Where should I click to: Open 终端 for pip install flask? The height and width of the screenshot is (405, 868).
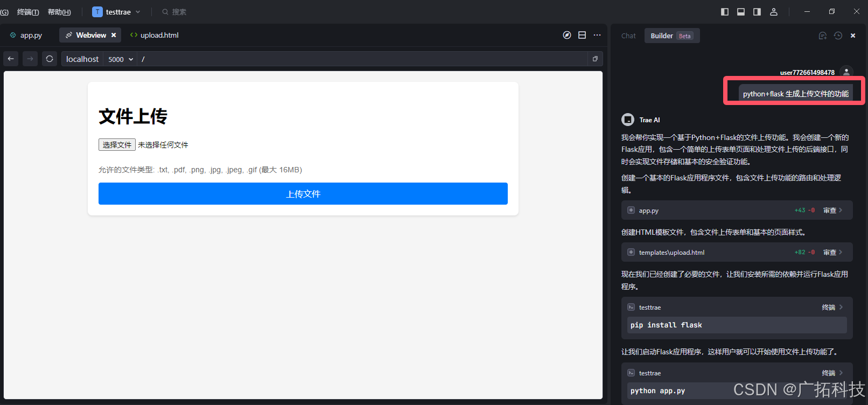pyautogui.click(x=832, y=307)
